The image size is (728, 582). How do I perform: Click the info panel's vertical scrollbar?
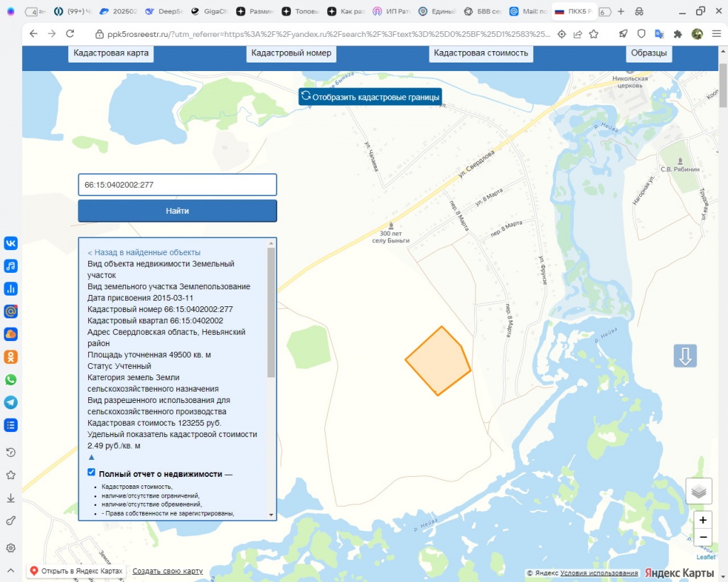pos(271,313)
